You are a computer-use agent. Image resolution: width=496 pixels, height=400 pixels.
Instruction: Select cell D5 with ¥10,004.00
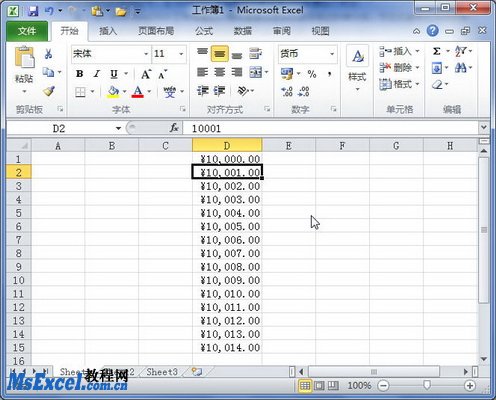click(x=227, y=213)
